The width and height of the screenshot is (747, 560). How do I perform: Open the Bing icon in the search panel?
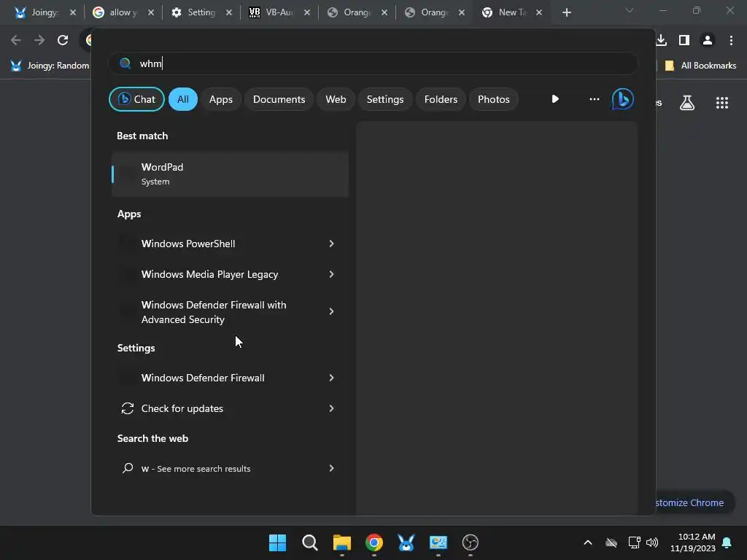click(x=623, y=99)
